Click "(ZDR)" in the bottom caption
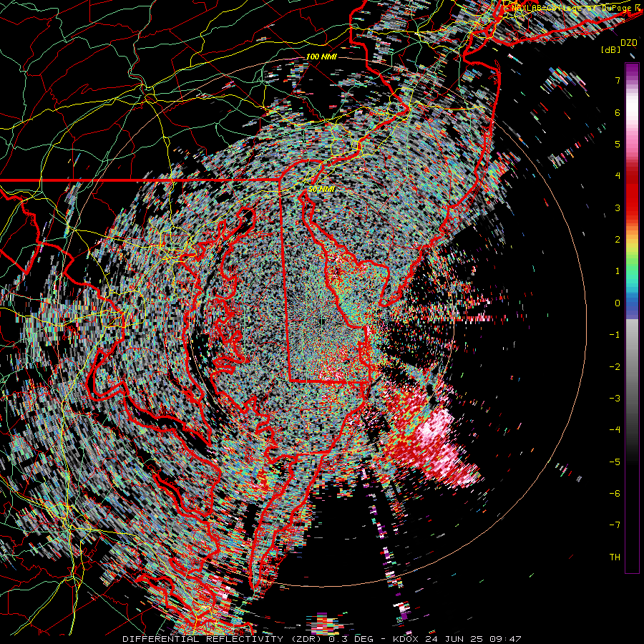Image resolution: width=644 pixels, height=644 pixels. [306, 639]
